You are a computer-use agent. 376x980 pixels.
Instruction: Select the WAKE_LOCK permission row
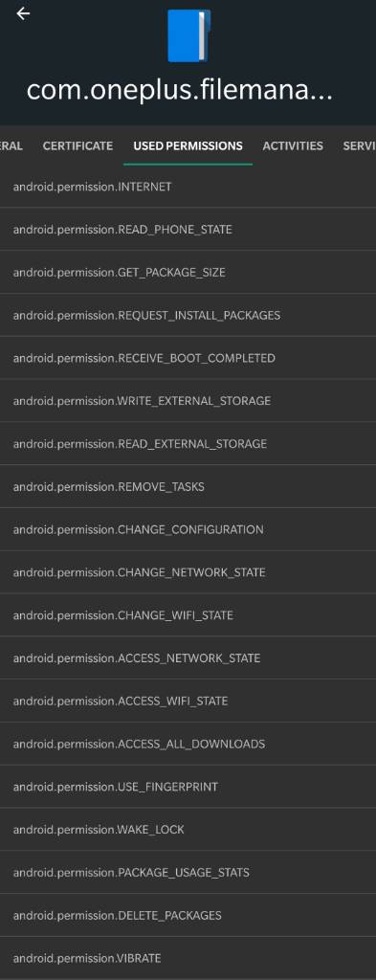coord(188,830)
